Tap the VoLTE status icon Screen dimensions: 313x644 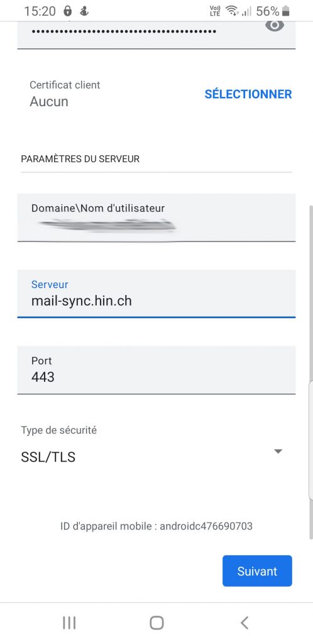(x=215, y=11)
